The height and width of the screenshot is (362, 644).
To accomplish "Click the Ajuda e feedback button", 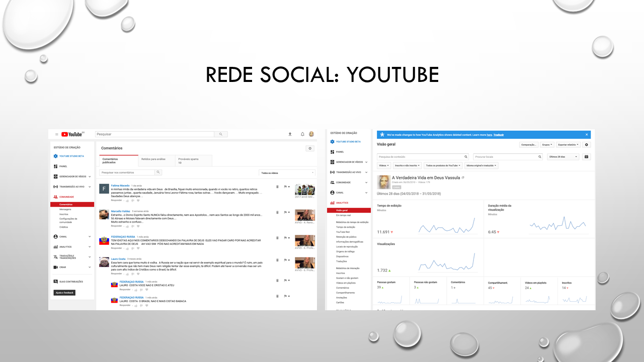I will pos(64,293).
